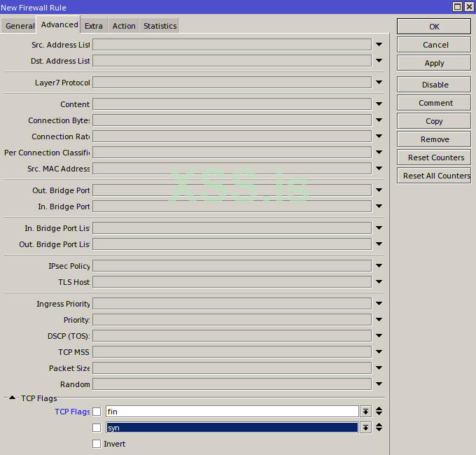The image size is (476, 455).
Task: Click the blue TCP Flags label
Action: [72, 412]
